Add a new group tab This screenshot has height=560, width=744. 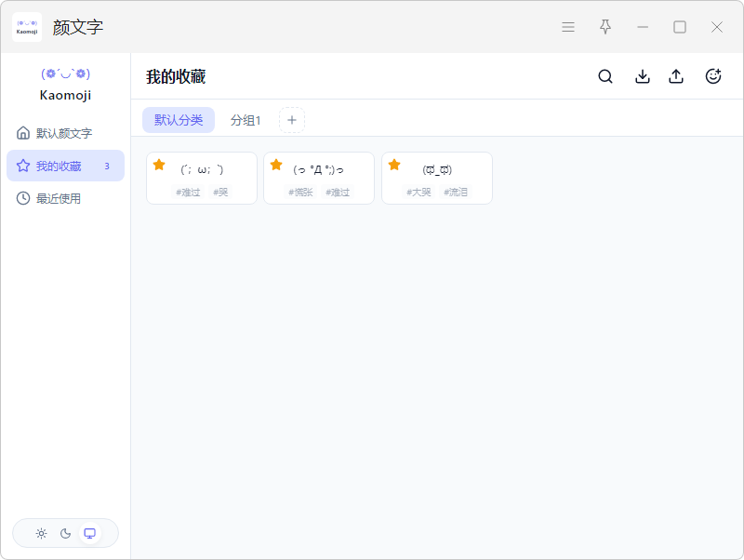[292, 120]
